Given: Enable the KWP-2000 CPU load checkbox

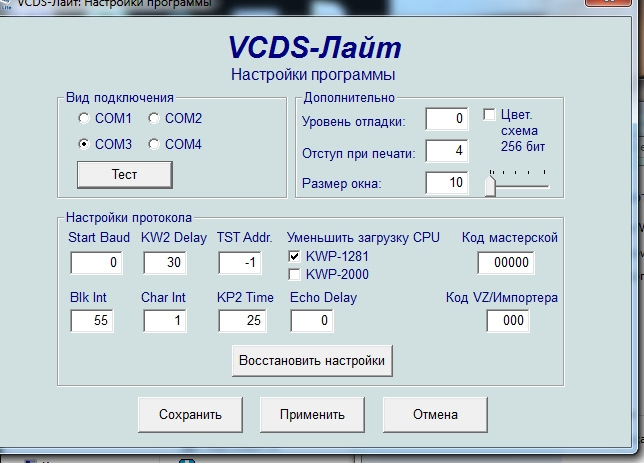Looking at the screenshot, I should click(x=294, y=274).
